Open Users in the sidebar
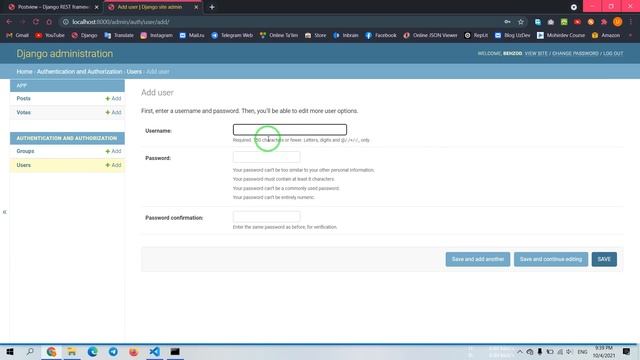 point(24,165)
